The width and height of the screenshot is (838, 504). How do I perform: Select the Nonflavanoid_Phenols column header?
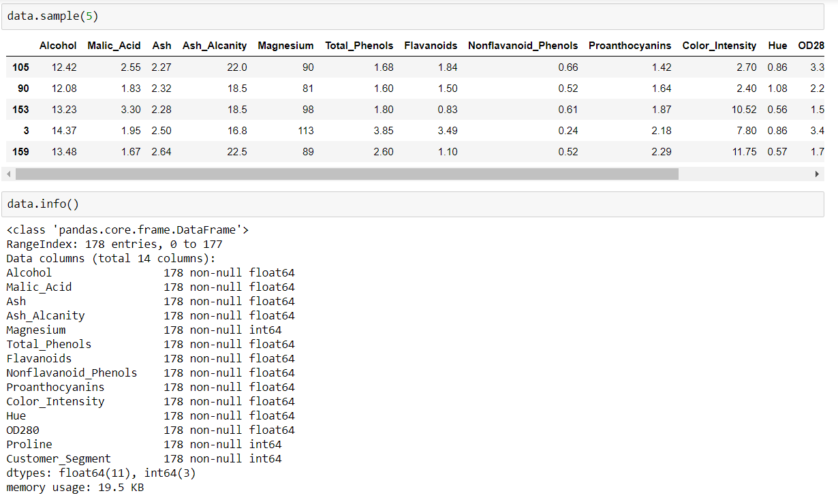523,46
